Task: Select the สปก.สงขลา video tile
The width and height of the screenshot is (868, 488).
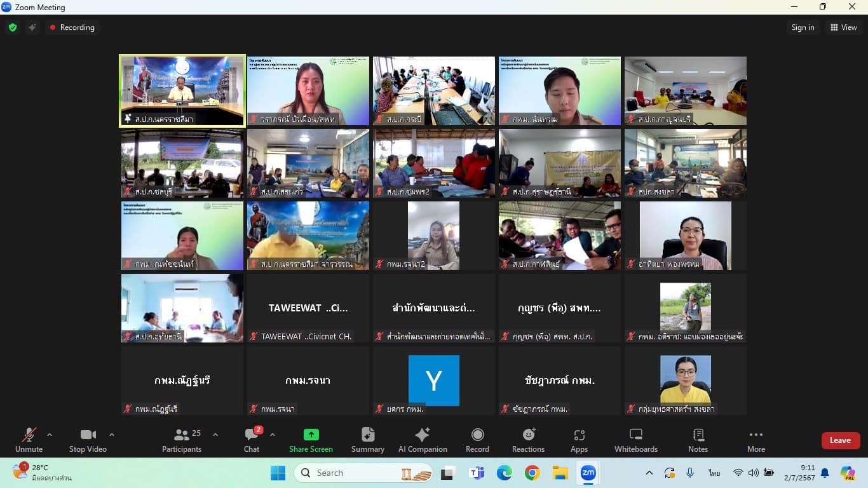Action: click(x=686, y=163)
